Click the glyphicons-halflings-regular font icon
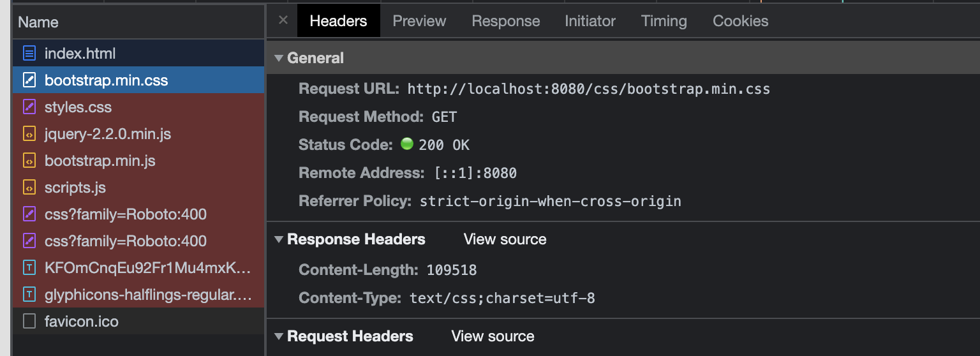The image size is (980, 356). click(29, 295)
